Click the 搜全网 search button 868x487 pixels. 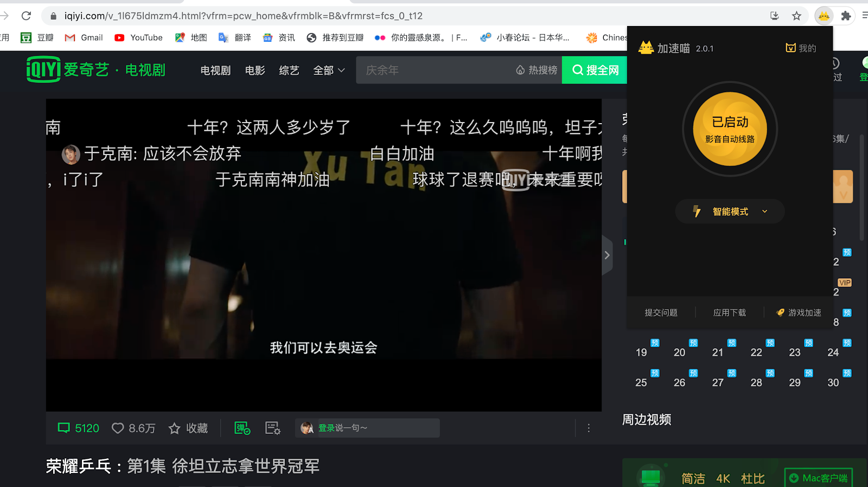point(595,71)
